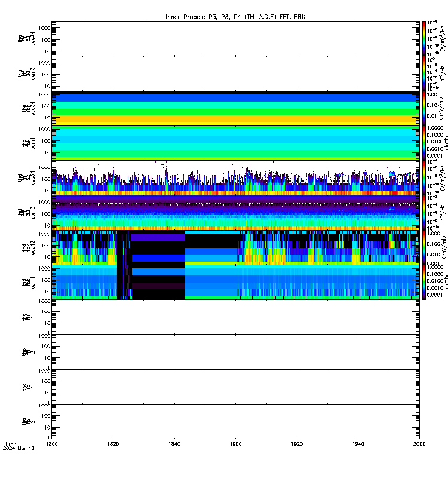Select the "the fff 1" panel label
The image size is (448, 478).
29,317
